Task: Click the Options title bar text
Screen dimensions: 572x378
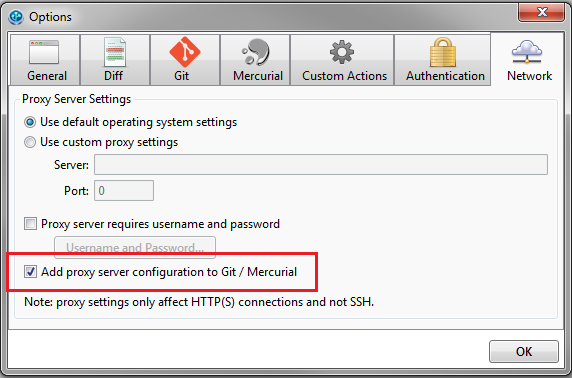Action: tap(50, 17)
